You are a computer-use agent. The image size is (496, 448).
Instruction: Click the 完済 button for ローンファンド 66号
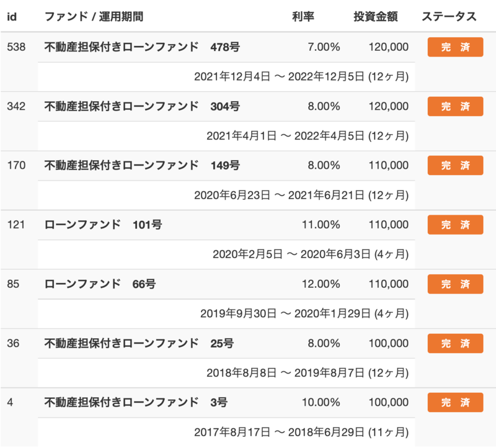455,284
